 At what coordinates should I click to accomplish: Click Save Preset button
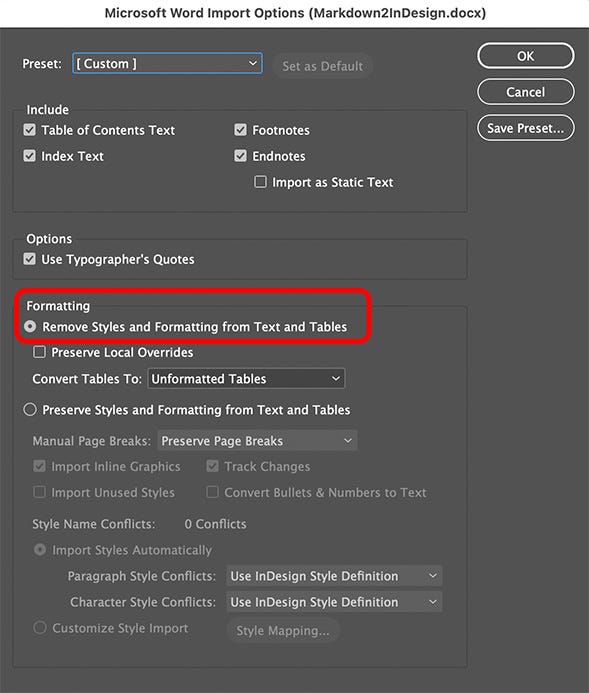(525, 128)
